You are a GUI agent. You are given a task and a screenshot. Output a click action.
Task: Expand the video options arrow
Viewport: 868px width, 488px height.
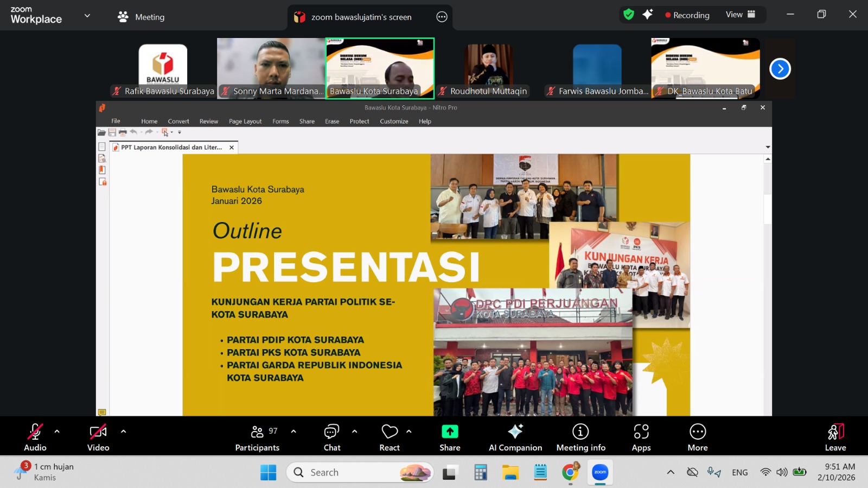(124, 432)
